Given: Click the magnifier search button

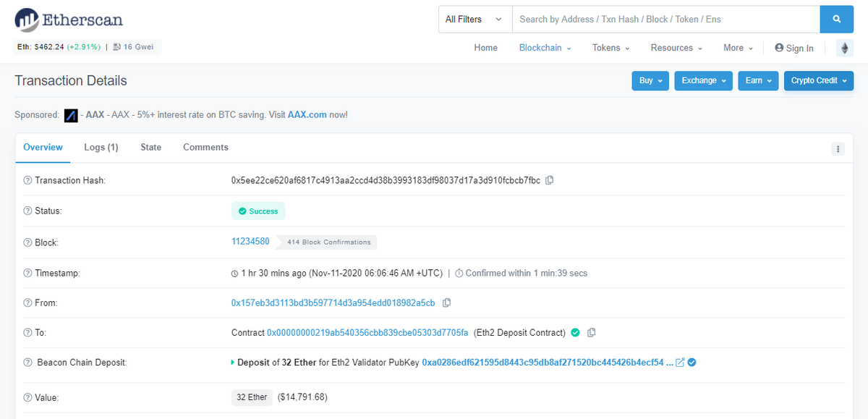Looking at the screenshot, I should point(836,20).
